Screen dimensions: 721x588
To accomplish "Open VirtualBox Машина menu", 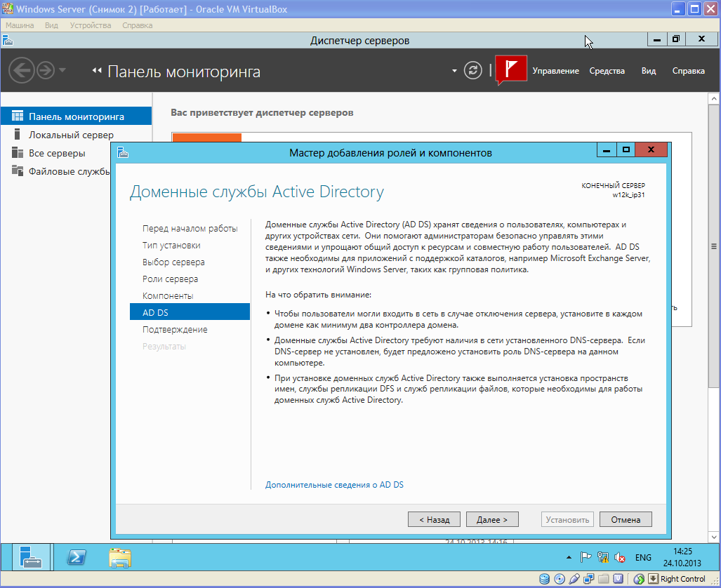I will tap(20, 25).
